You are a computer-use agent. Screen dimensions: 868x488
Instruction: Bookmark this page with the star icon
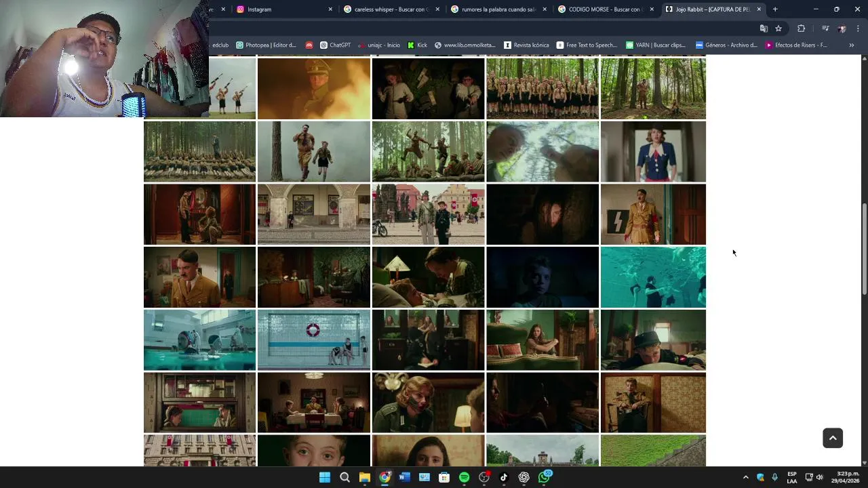778,28
